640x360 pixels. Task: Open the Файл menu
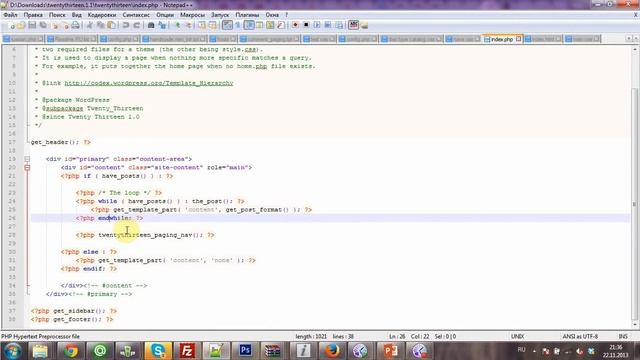tap(10, 15)
